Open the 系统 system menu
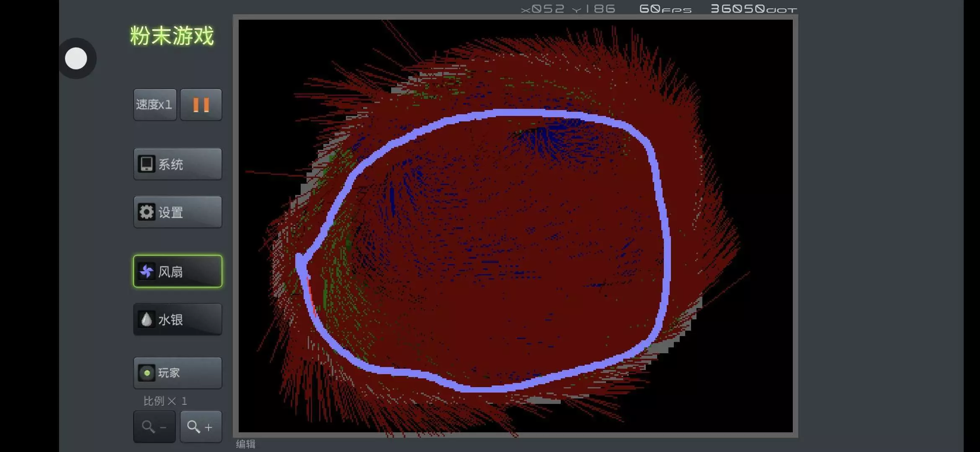Screen dimensions: 980x452 pyautogui.click(x=178, y=164)
